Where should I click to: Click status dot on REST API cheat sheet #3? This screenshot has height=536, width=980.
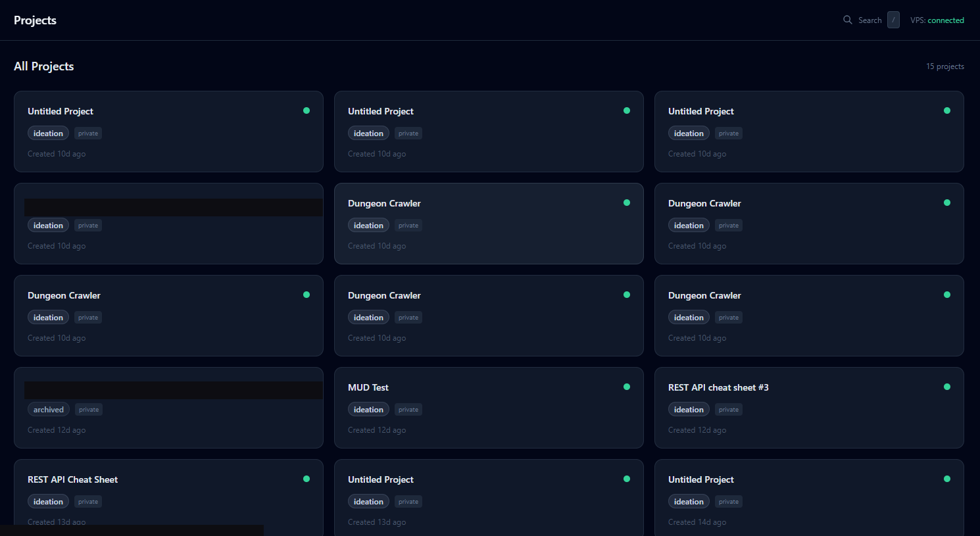pos(947,387)
